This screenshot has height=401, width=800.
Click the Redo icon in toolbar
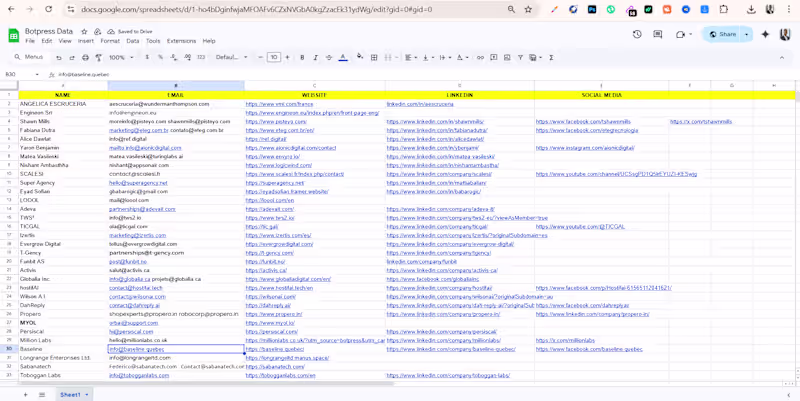click(72, 58)
